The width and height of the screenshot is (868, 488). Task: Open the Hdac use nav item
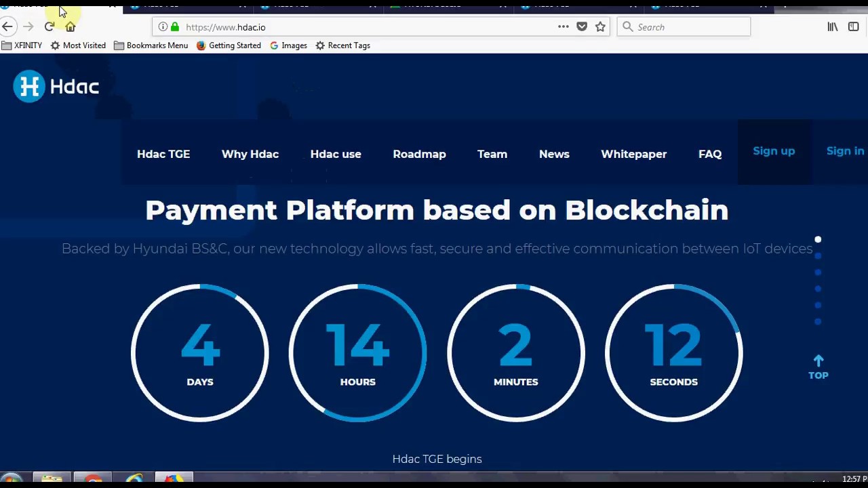click(x=336, y=154)
